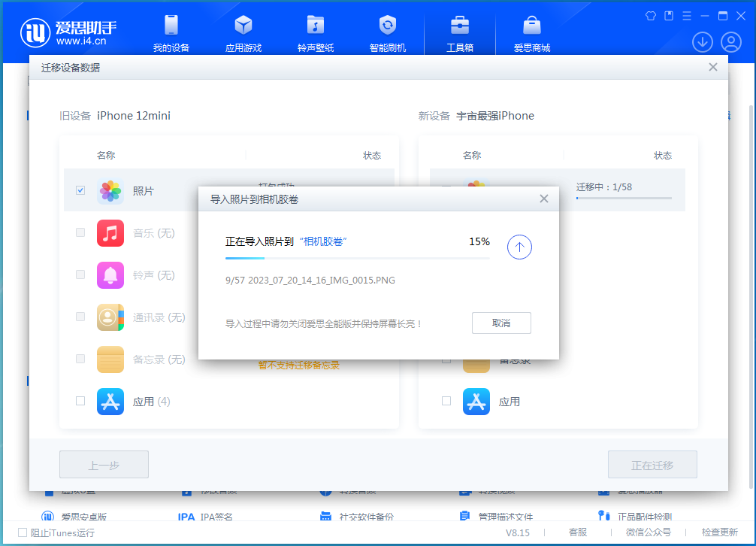Viewport: 756px width, 546px height.
Task: Toggle the 音乐 (无) checkbox
Action: pos(80,232)
